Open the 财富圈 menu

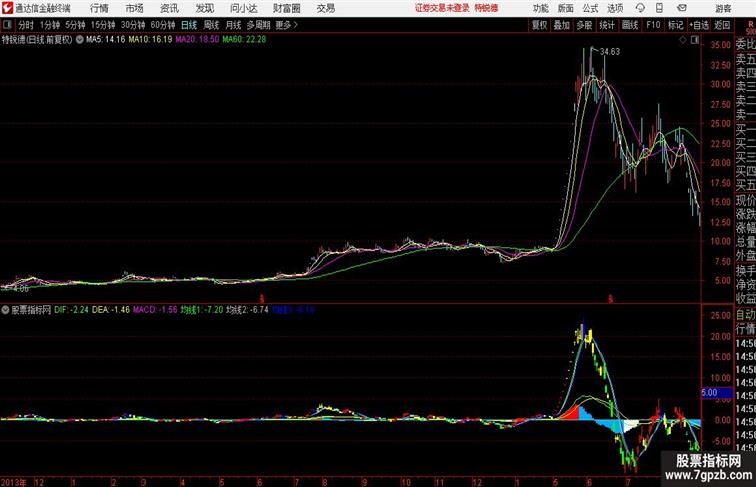tap(286, 8)
